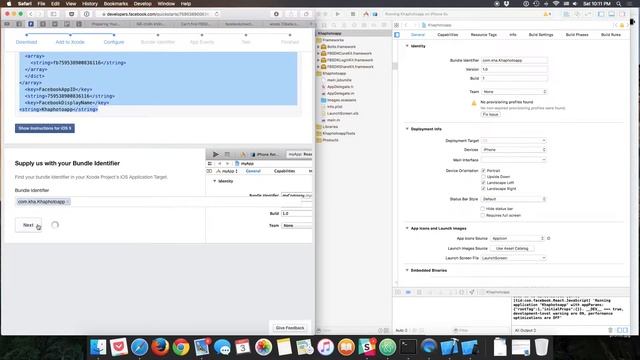Open the Capabilities tab in Xcode

pyautogui.click(x=448, y=35)
